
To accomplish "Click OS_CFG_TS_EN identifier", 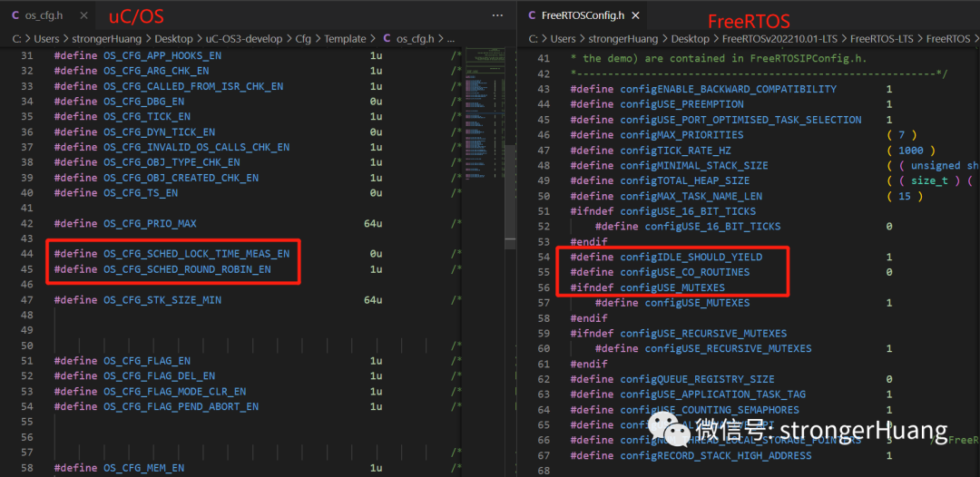I will [x=141, y=193].
